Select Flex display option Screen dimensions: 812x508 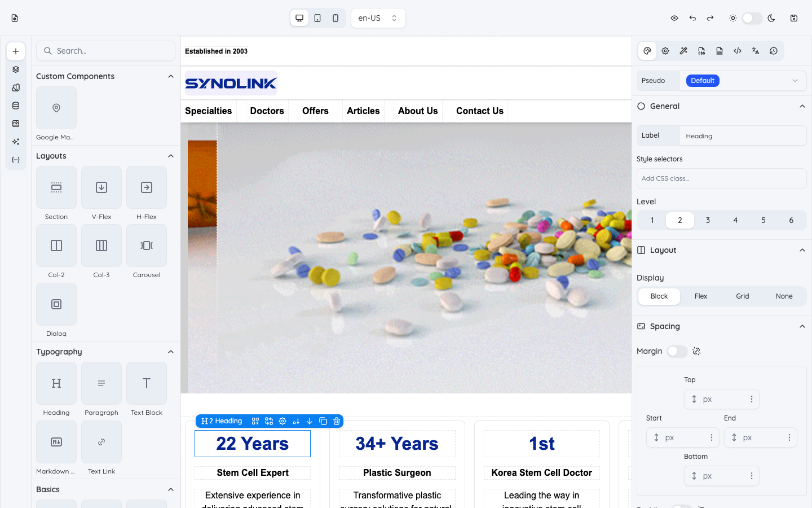coord(701,296)
